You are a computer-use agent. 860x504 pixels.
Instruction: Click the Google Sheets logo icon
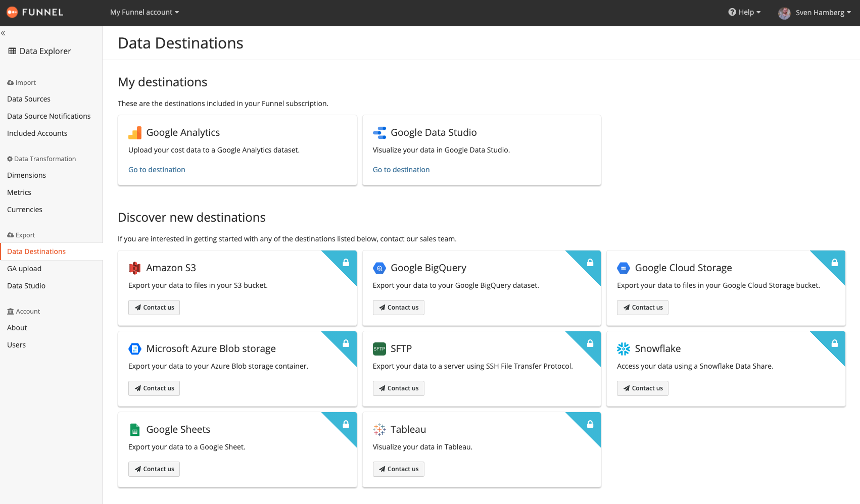[135, 430]
